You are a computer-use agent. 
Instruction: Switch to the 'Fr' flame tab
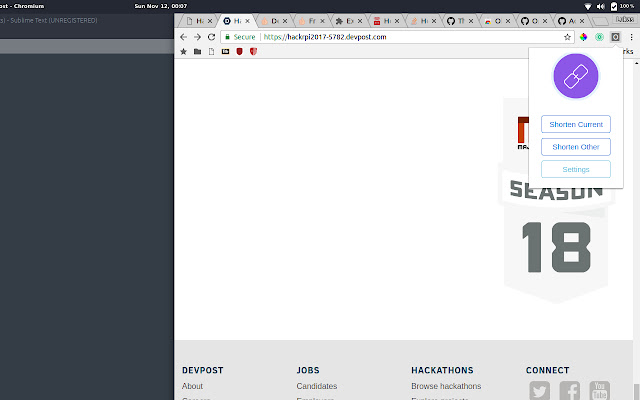(311, 21)
